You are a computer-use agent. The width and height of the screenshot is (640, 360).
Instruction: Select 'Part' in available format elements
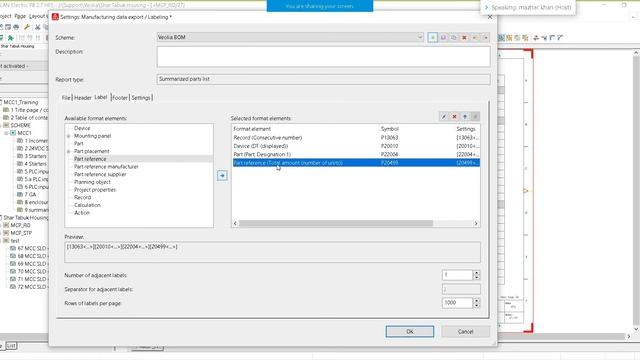[79, 144]
